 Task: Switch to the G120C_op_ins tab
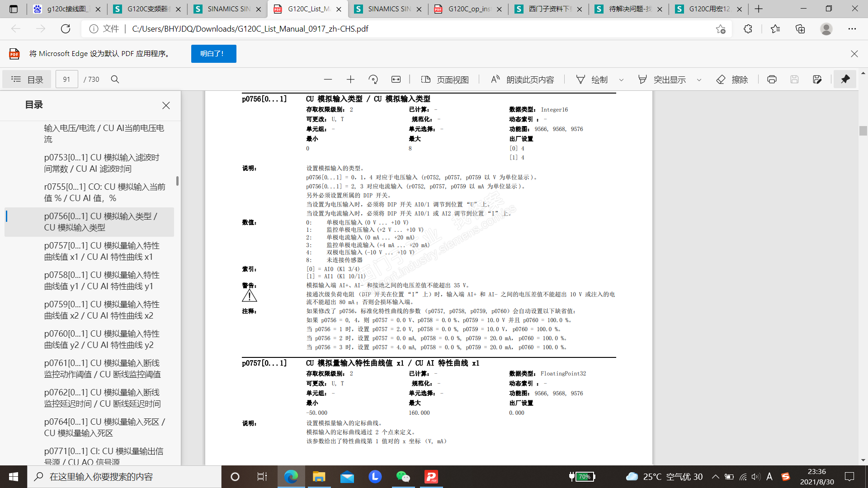[x=468, y=9]
